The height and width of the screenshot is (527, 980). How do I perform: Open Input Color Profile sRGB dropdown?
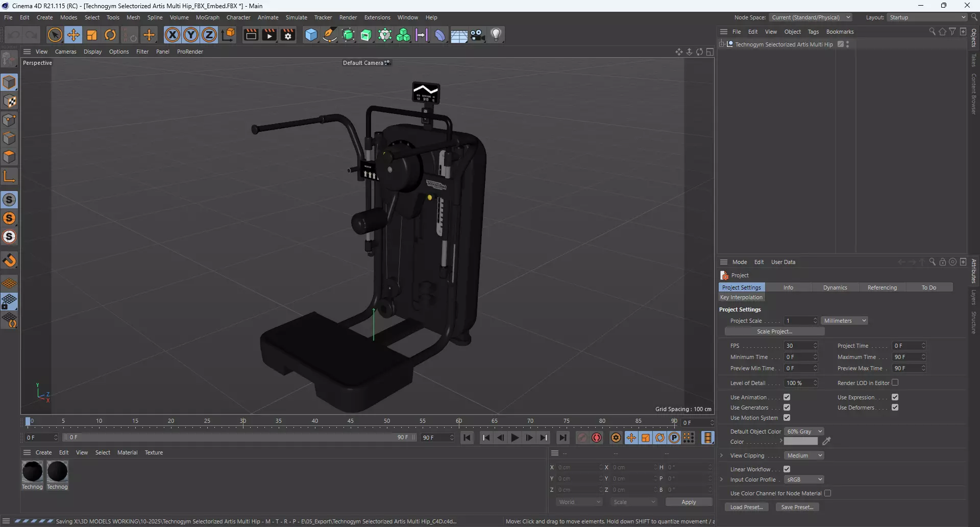pyautogui.click(x=804, y=480)
